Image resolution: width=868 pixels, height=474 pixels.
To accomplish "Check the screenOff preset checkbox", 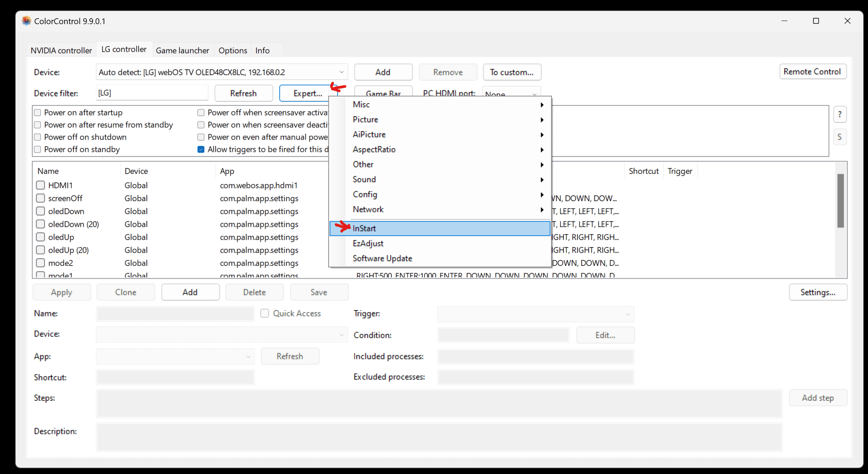I will point(40,198).
